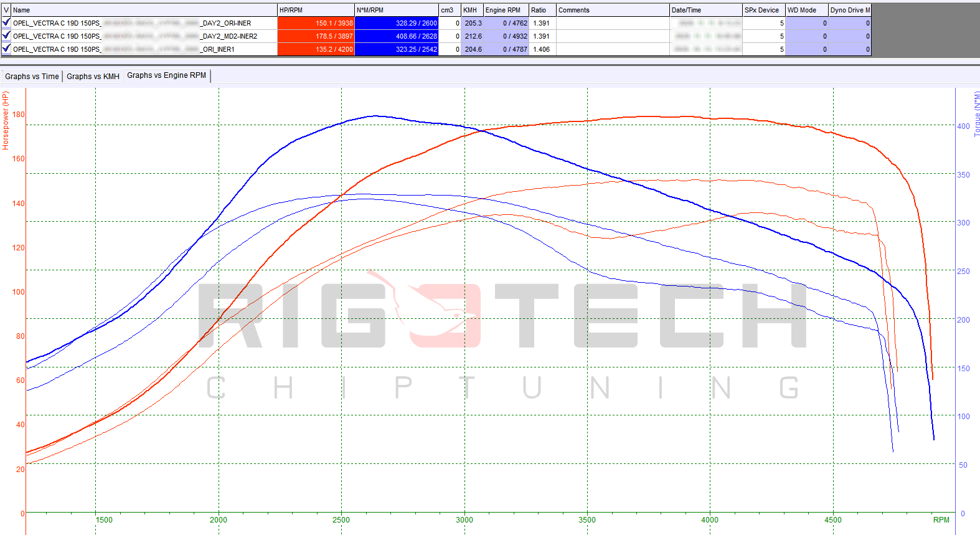
Task: Click the 2500 RPM axis tick label
Action: [341, 520]
